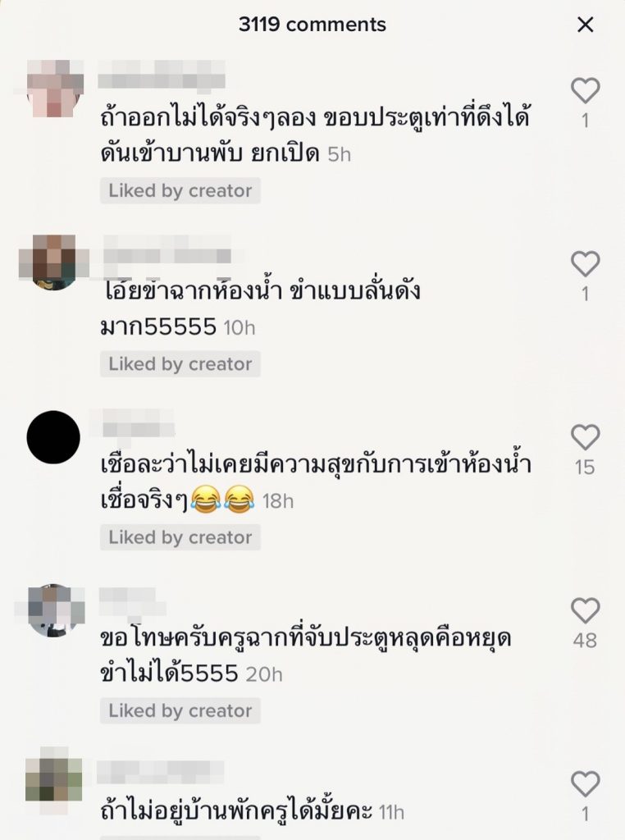Like the comment posted 5h ago
This screenshot has height=840, width=625.
(x=586, y=90)
